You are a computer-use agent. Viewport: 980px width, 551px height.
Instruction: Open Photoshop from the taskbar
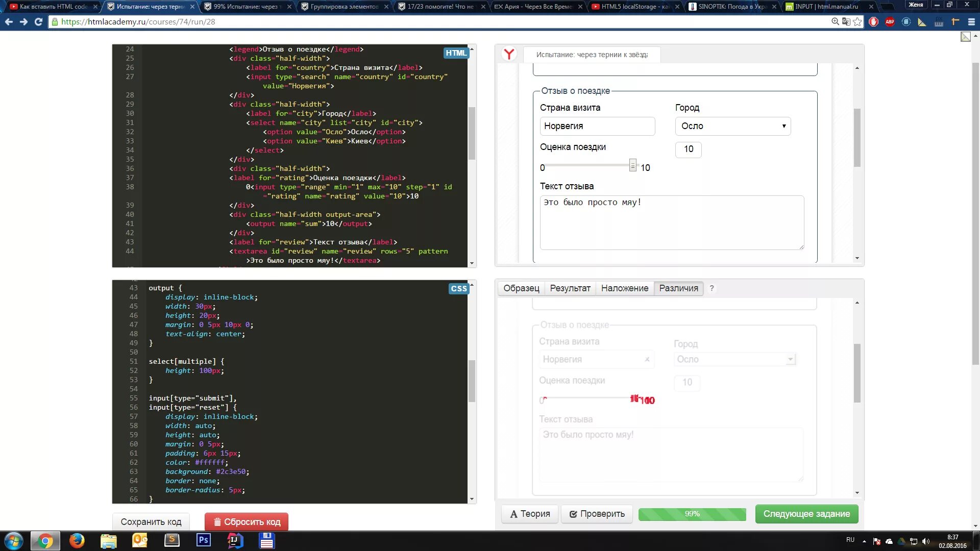click(x=203, y=540)
